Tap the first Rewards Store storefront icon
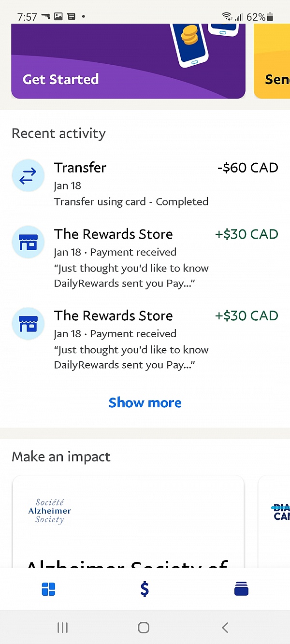Image resolution: width=290 pixels, height=644 pixels. pyautogui.click(x=28, y=242)
